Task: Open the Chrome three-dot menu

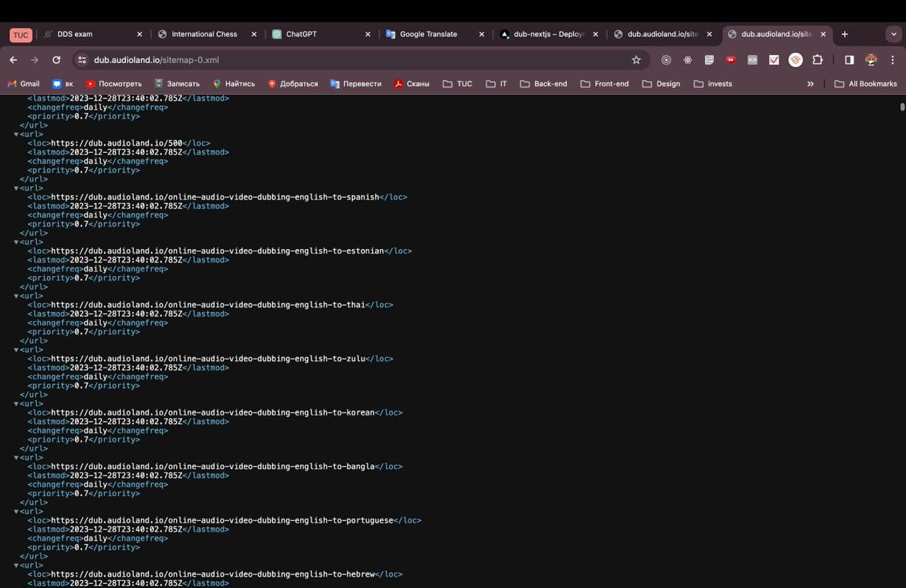Action: (893, 60)
